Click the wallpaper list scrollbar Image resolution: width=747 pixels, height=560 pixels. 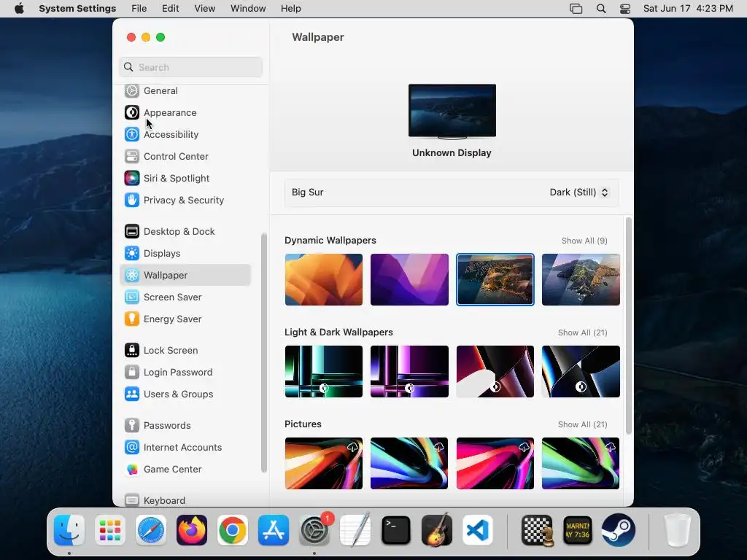(629, 326)
